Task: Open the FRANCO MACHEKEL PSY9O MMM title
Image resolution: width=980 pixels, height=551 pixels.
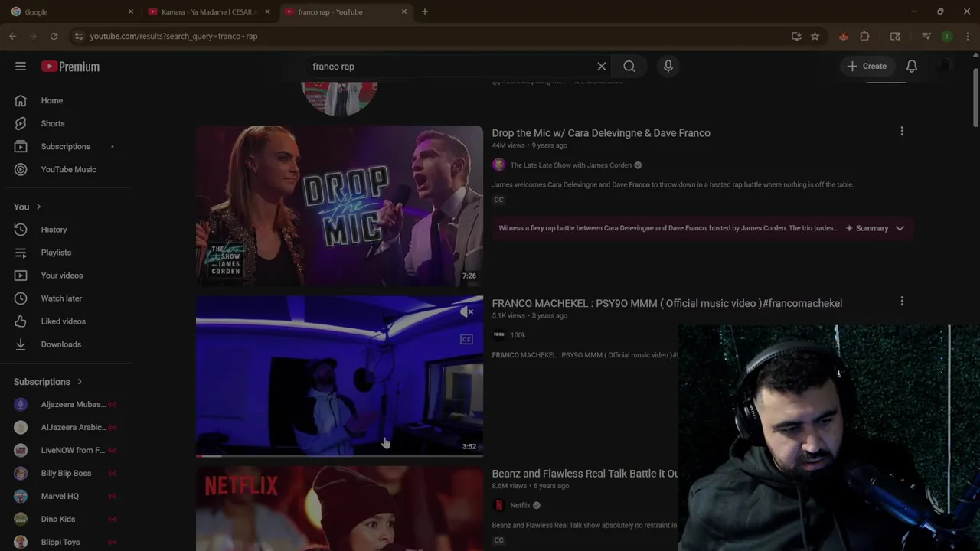Action: click(x=667, y=303)
